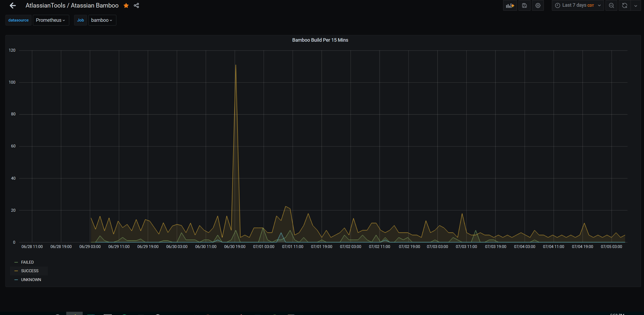Open the Prometheus datasource dropdown
Viewport: 644px width, 315px height.
[x=51, y=20]
